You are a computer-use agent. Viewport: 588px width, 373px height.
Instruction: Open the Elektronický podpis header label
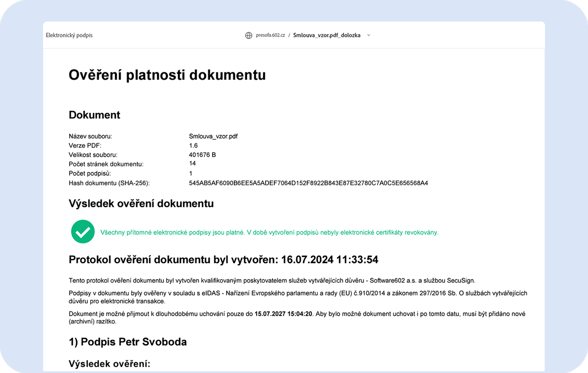[69, 35]
